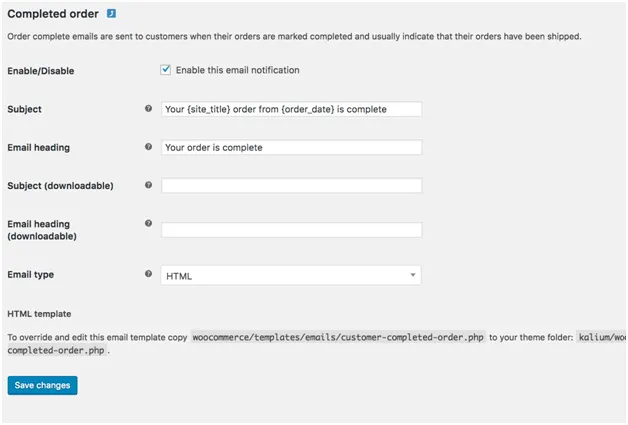Click the customer-completed-order.php template path
Viewport: 628px width, 425px height.
tap(338, 337)
